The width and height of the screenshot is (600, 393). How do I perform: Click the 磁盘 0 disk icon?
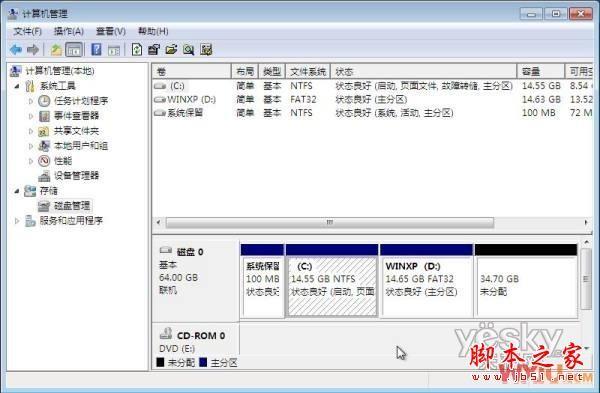[166, 251]
